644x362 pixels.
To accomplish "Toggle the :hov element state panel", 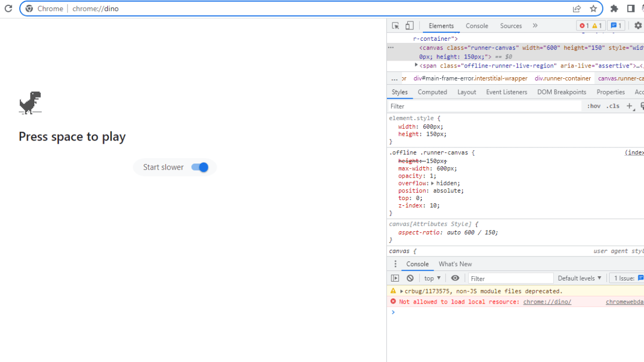I will pos(594,106).
